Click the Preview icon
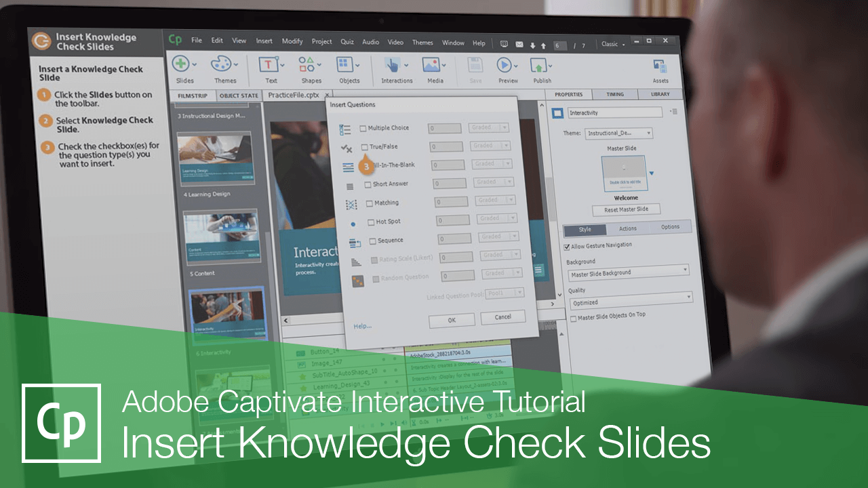 pos(505,66)
